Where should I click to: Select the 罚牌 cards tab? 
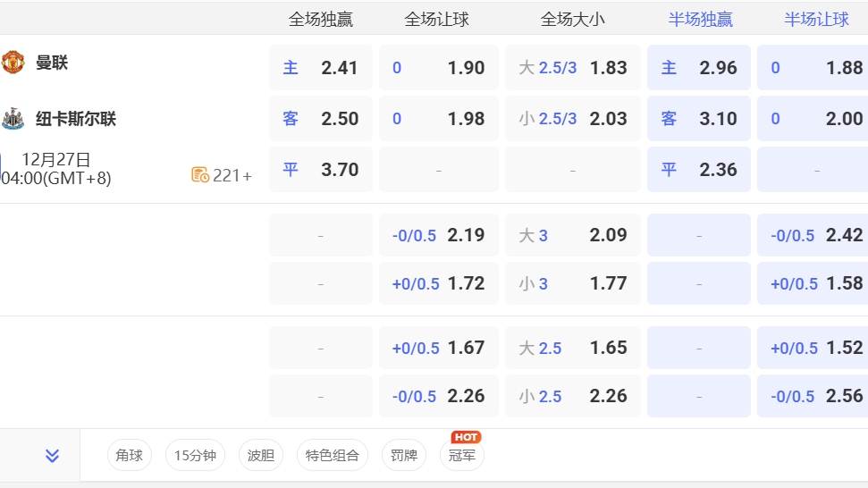click(x=404, y=456)
